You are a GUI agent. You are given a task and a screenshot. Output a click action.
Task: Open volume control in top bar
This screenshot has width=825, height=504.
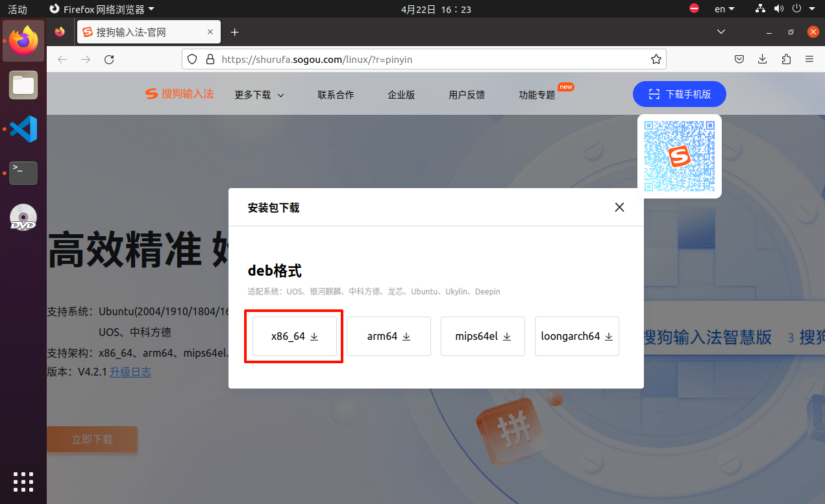pyautogui.click(x=779, y=9)
